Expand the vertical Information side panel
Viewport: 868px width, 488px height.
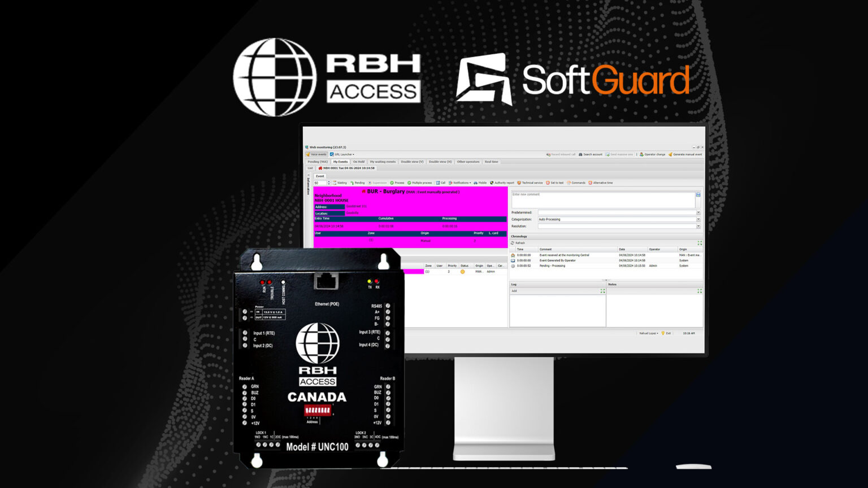tap(308, 185)
